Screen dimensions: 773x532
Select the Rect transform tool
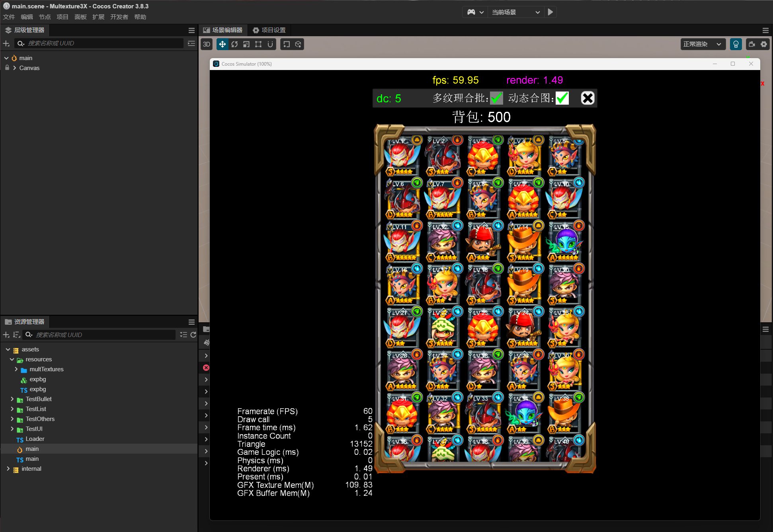point(258,44)
